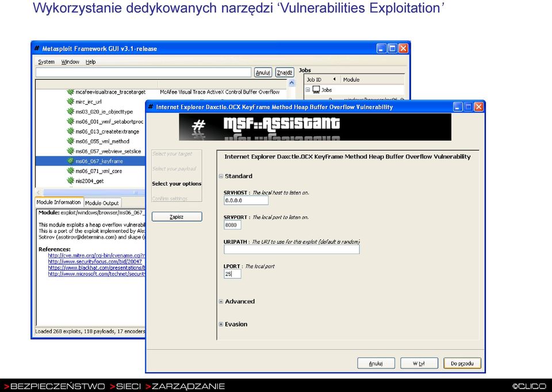Click the icon beside ms06_001_wmf_setabortproc
552x392 pixels.
coord(70,121)
